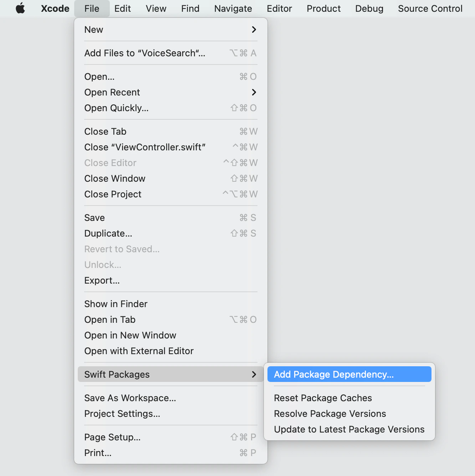Image resolution: width=475 pixels, height=476 pixels.
Task: Open the Source Control menu
Action: pyautogui.click(x=430, y=9)
